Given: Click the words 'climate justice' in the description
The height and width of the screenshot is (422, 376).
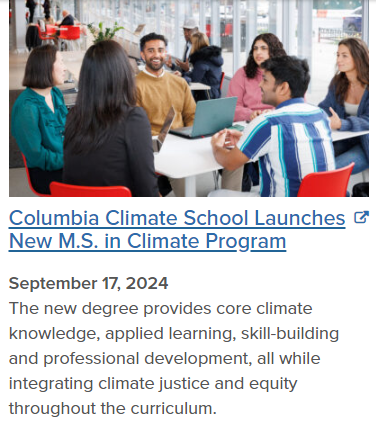Looking at the screenshot, I should pos(154,383).
